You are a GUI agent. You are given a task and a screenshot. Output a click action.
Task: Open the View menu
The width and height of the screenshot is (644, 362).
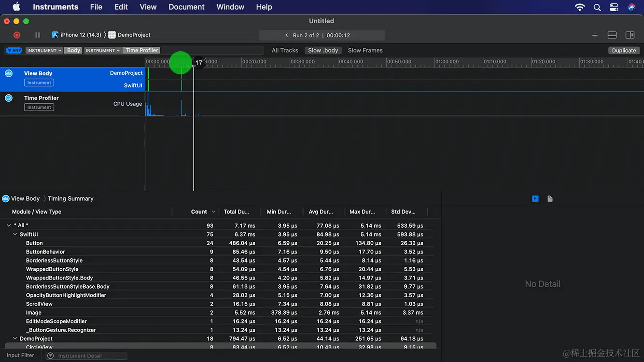(148, 7)
